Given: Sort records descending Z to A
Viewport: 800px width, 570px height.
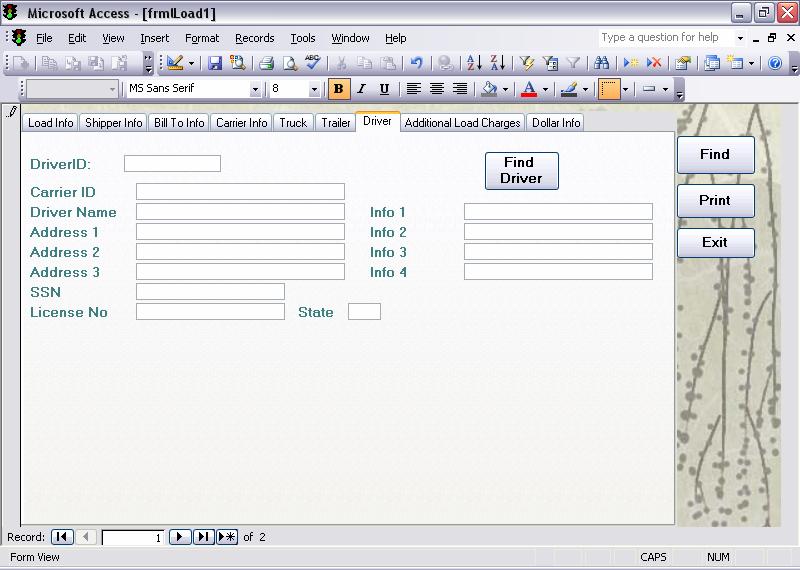Looking at the screenshot, I should pyautogui.click(x=497, y=63).
